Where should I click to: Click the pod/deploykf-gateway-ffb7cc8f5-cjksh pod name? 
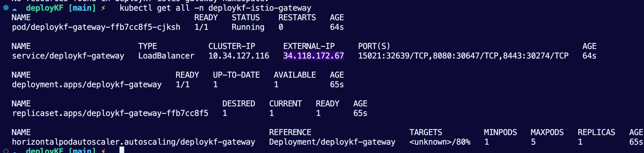point(96,27)
